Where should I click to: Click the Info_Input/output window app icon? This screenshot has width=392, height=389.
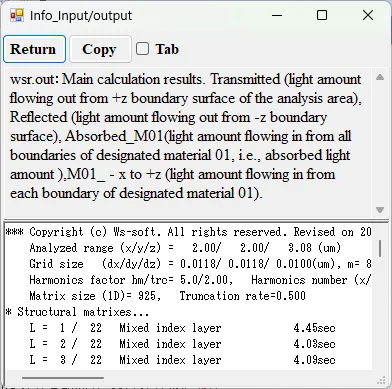(x=17, y=15)
